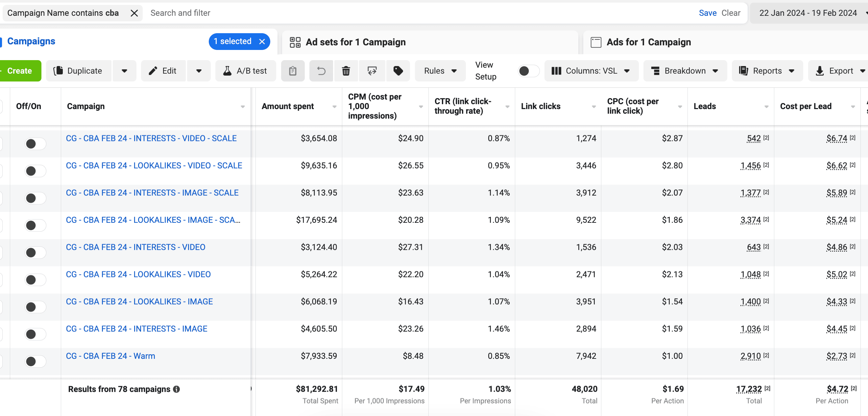Screen dimensions: 868x416
Task: Click the tag label icon
Action: click(x=398, y=71)
